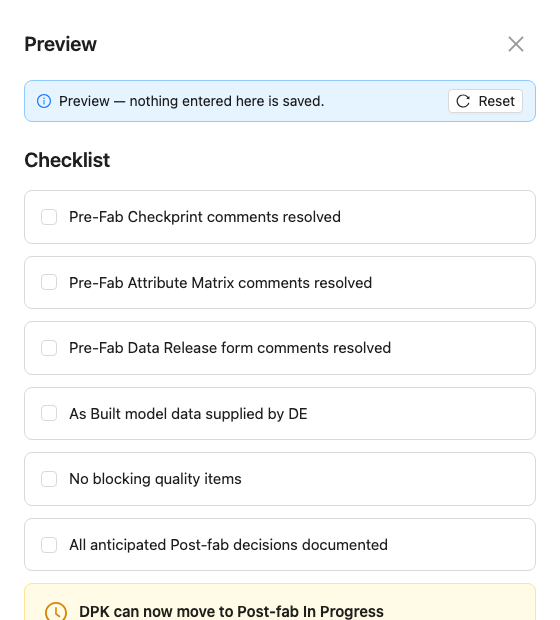Viewport: 560px width, 620px height.
Task: Click the 'Pre-Fab Data Release form comments resolved' text
Action: tap(230, 348)
